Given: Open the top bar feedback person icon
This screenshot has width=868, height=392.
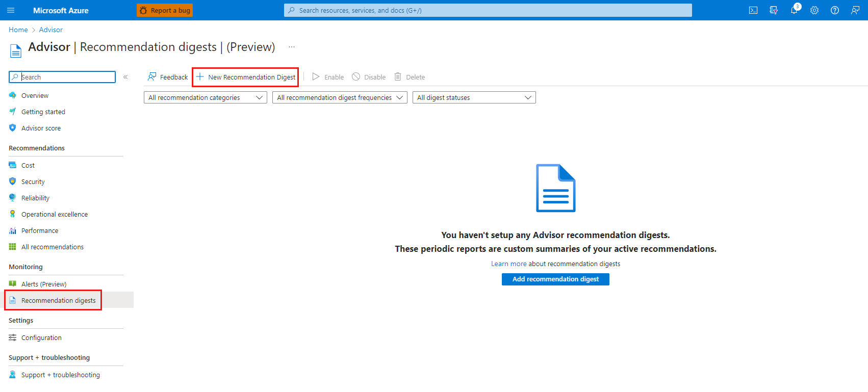Looking at the screenshot, I should click(x=855, y=10).
